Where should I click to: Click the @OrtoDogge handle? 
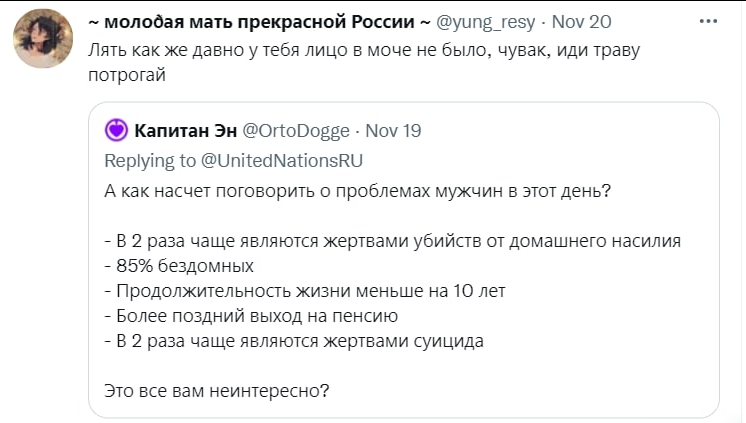(296, 130)
